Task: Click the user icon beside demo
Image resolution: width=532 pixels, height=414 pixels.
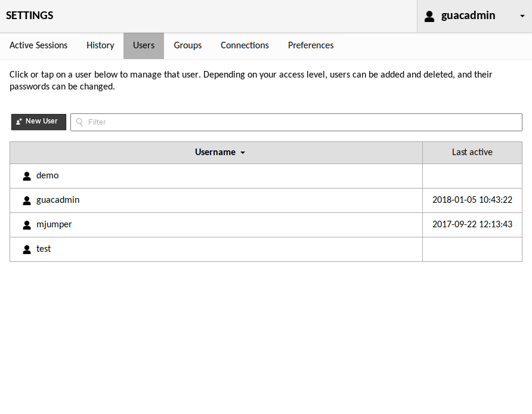Action: coord(27,175)
